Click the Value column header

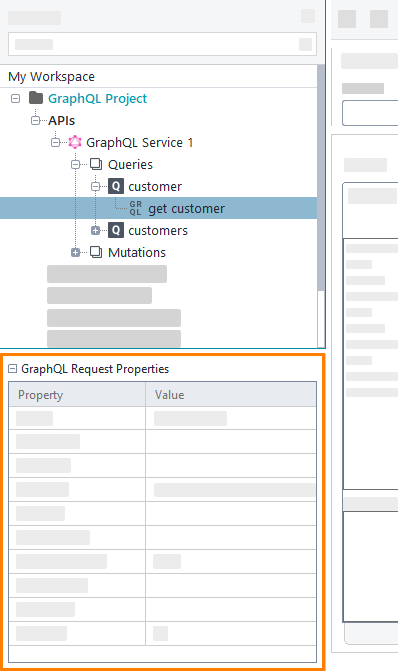(x=231, y=394)
